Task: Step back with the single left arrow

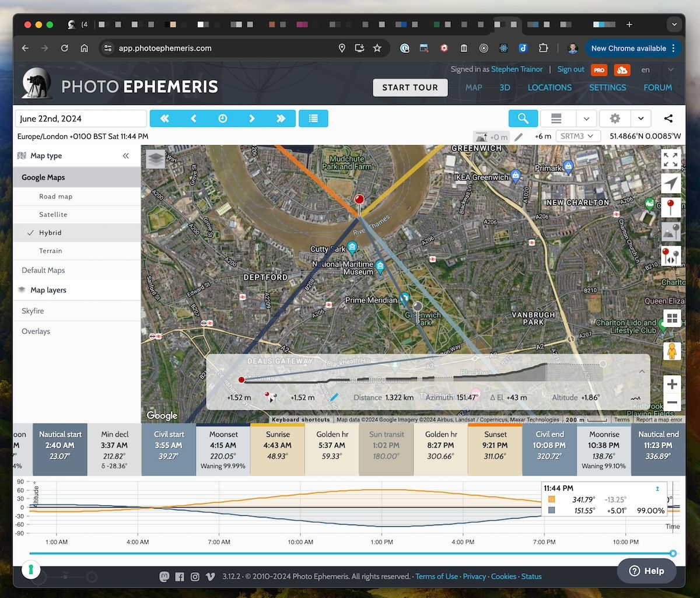Action: click(194, 118)
